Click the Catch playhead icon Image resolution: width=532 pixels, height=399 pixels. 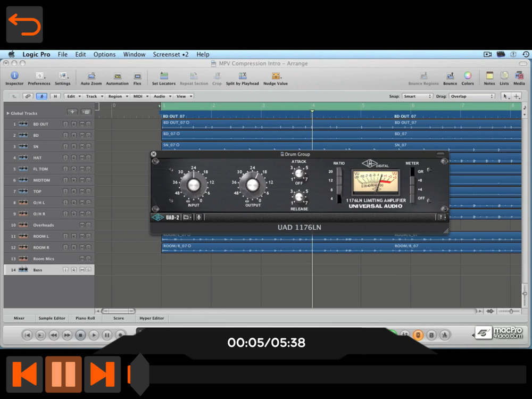[41, 96]
